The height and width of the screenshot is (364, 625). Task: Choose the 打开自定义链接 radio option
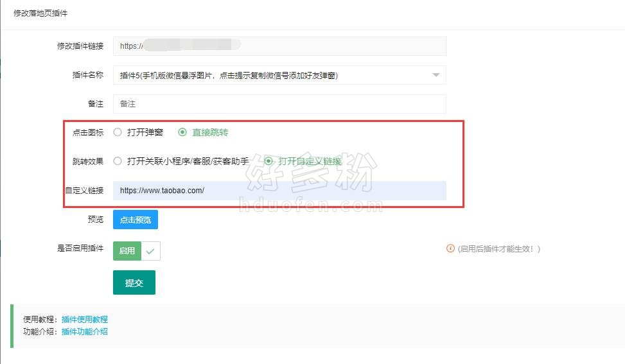tap(268, 161)
